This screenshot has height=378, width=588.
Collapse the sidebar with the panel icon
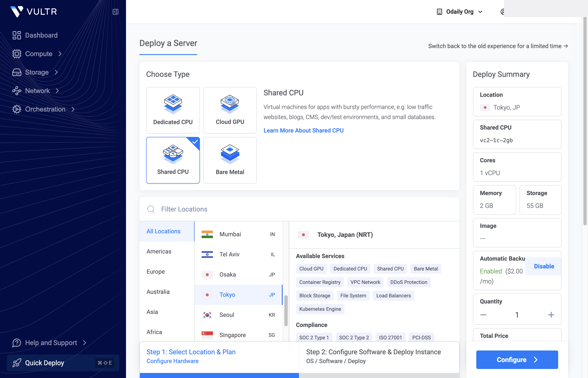115,12
